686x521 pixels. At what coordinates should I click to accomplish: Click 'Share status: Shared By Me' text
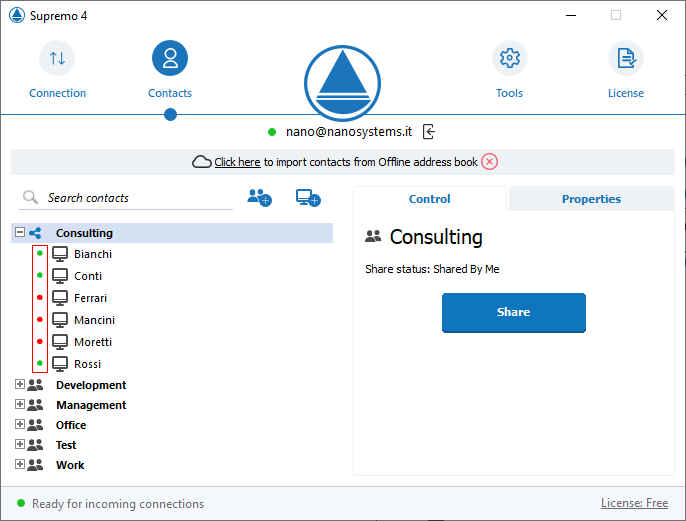432,269
